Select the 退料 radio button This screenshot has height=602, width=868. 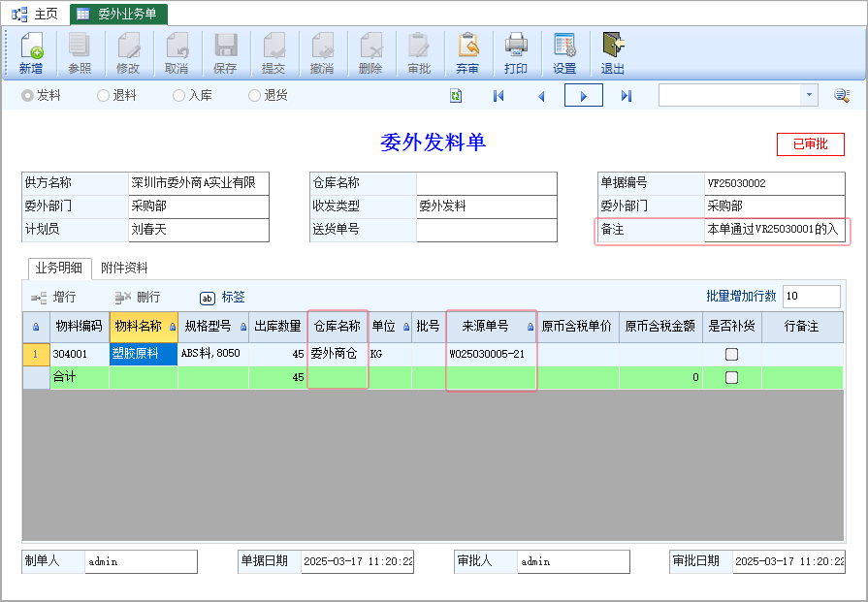pyautogui.click(x=103, y=96)
